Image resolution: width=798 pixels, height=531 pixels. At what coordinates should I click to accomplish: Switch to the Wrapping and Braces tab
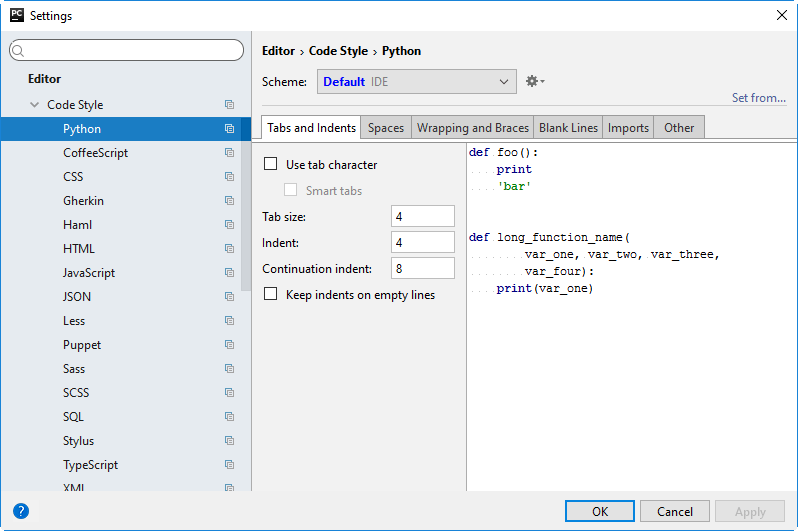coord(472,128)
